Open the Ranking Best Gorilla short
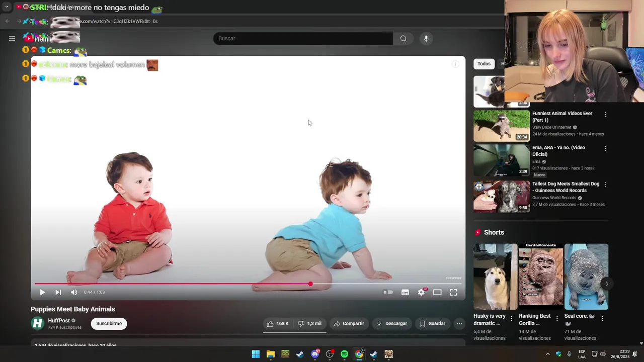The width and height of the screenshot is (644, 362). coord(541,277)
